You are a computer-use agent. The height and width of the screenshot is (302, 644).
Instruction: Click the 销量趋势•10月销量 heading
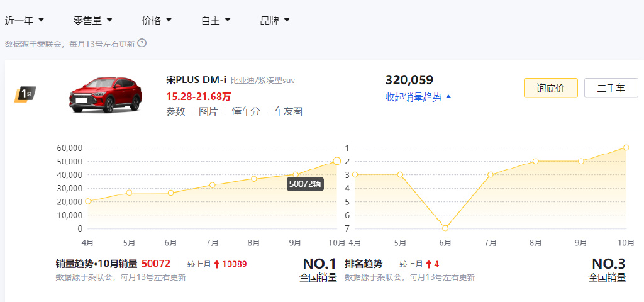96,264
